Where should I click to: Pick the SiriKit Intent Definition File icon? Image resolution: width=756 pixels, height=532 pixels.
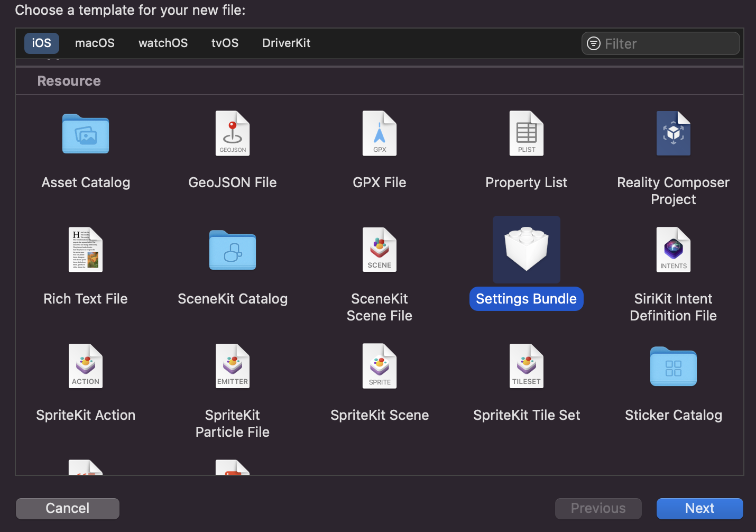click(x=674, y=250)
